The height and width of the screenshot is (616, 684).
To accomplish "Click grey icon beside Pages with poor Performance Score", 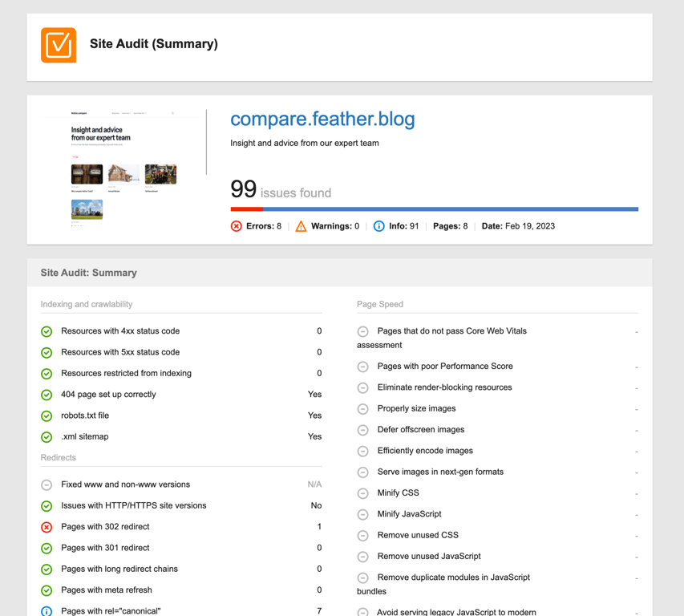I will [x=363, y=367].
